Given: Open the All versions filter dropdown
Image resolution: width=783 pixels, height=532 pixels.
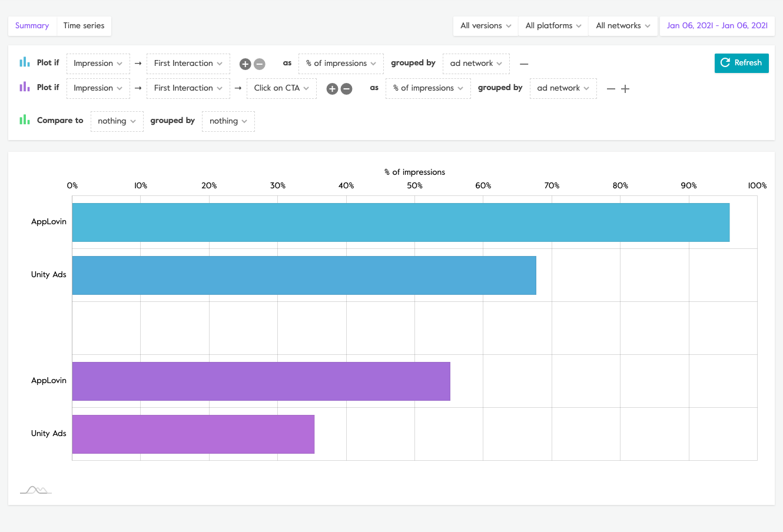Looking at the screenshot, I should pyautogui.click(x=486, y=26).
